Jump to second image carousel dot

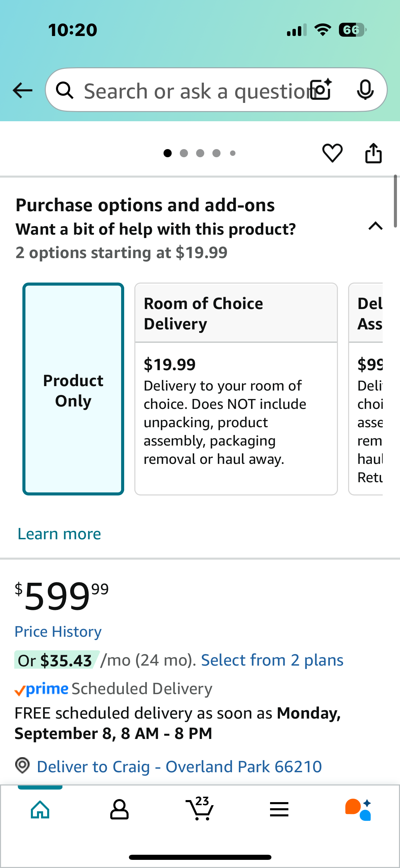pyautogui.click(x=184, y=153)
